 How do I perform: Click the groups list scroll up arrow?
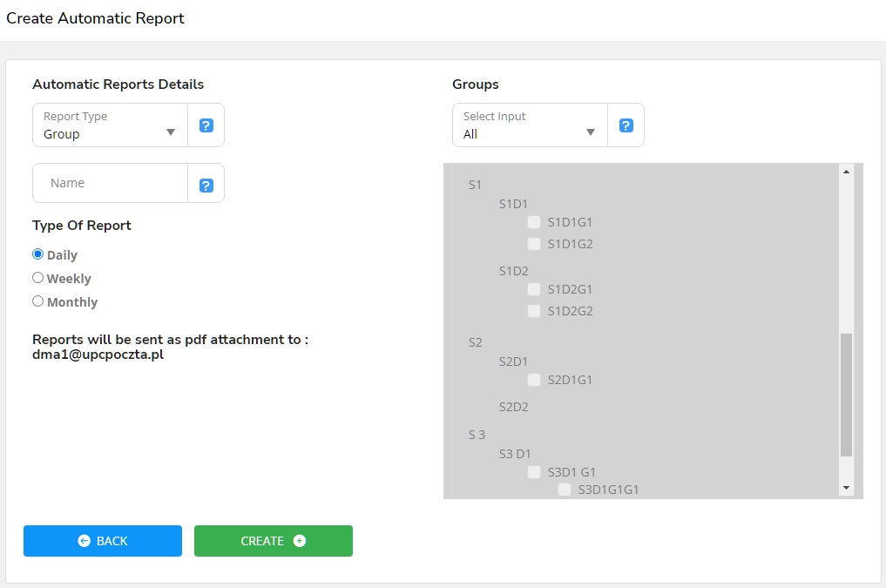(x=846, y=172)
